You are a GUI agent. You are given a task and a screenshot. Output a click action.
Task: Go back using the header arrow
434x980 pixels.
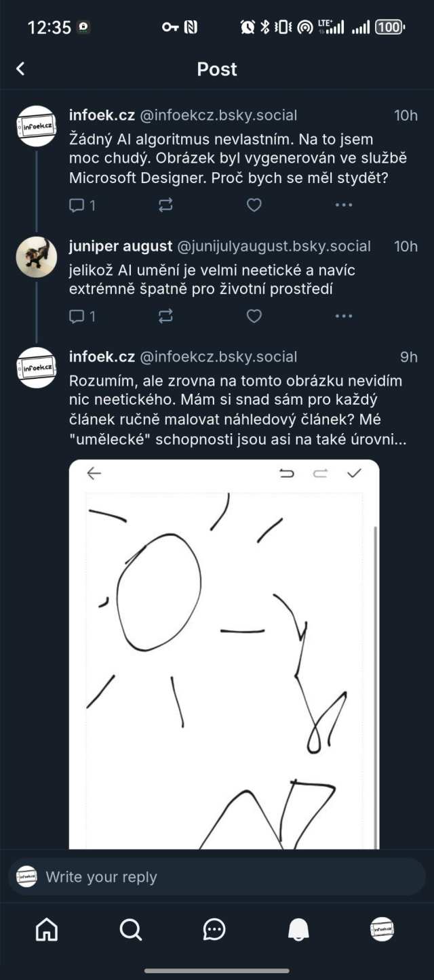coord(20,68)
